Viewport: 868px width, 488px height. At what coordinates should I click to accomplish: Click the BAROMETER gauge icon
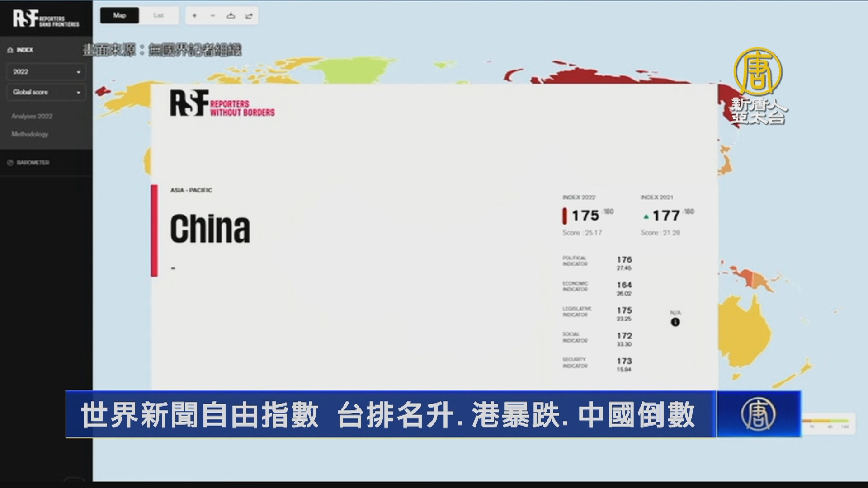pos(10,163)
